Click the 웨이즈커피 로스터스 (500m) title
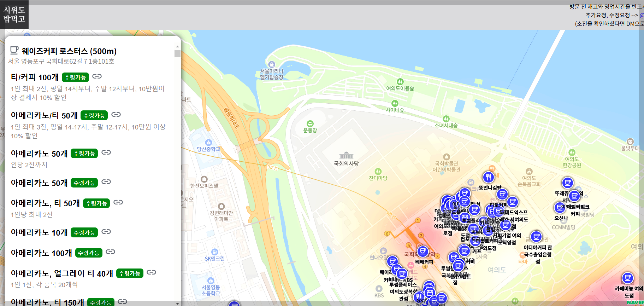The height and width of the screenshot is (306, 644). tap(69, 51)
